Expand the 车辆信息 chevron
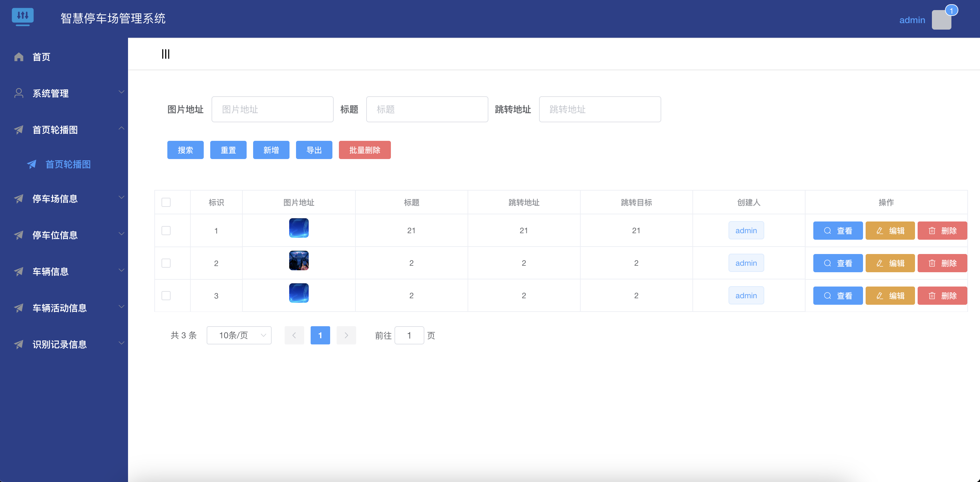This screenshot has width=980, height=482. click(x=121, y=270)
